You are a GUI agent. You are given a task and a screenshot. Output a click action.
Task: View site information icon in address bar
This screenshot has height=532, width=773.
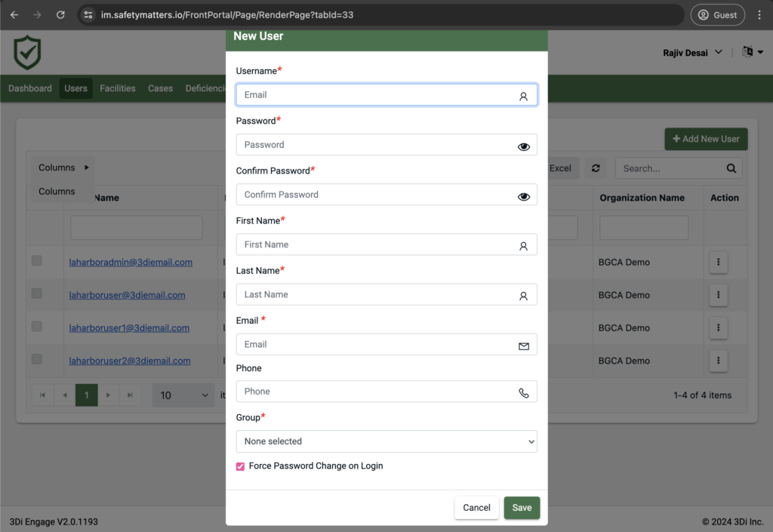[88, 15]
